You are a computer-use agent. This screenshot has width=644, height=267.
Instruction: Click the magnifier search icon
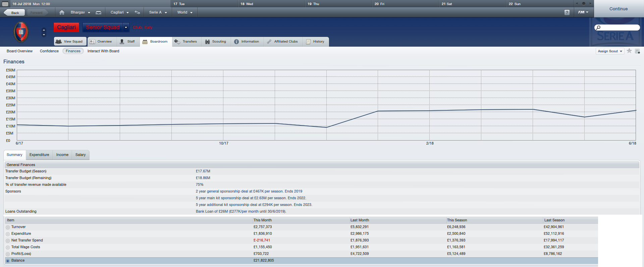(598, 28)
